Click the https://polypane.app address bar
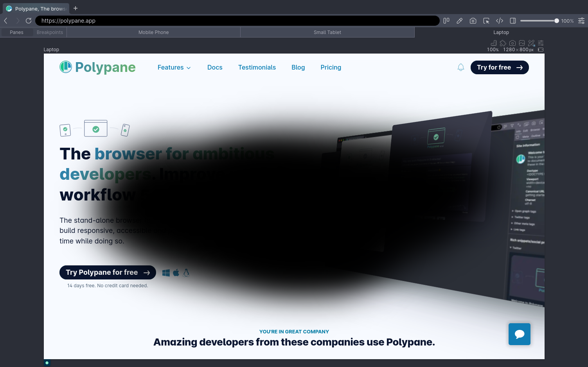Screen dimensions: 588x367 point(237,21)
